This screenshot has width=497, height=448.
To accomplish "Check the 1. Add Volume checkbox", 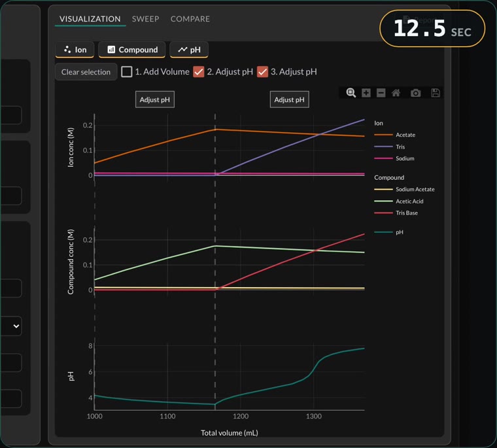I will (x=127, y=72).
